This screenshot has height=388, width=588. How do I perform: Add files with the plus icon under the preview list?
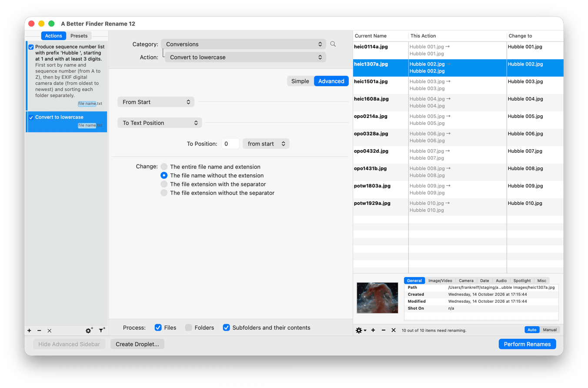click(x=373, y=330)
